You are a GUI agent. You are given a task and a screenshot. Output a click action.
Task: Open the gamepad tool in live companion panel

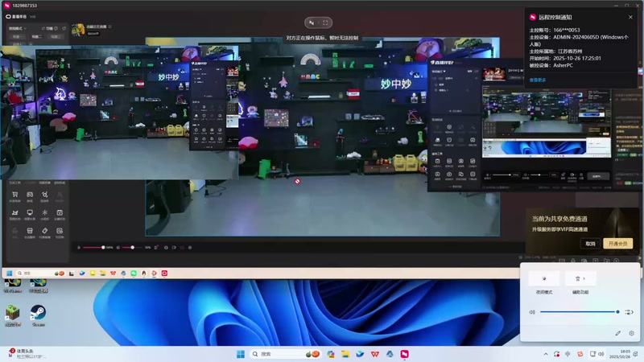click(30, 195)
